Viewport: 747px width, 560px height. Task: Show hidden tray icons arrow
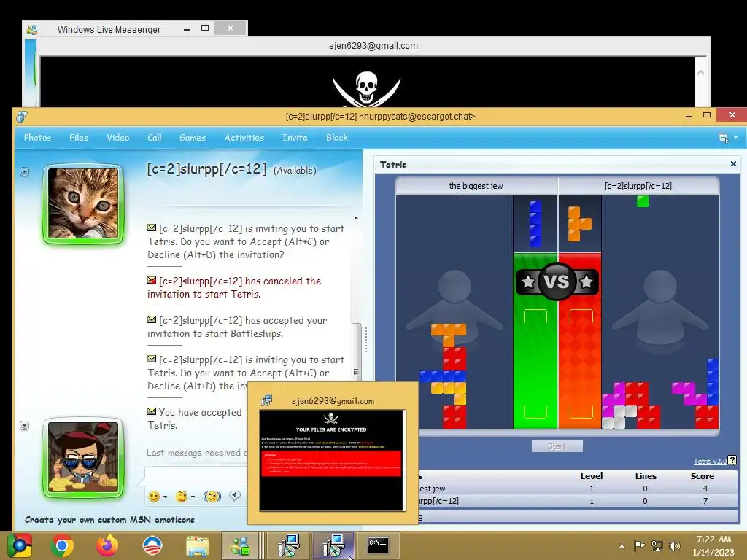pyautogui.click(x=622, y=546)
